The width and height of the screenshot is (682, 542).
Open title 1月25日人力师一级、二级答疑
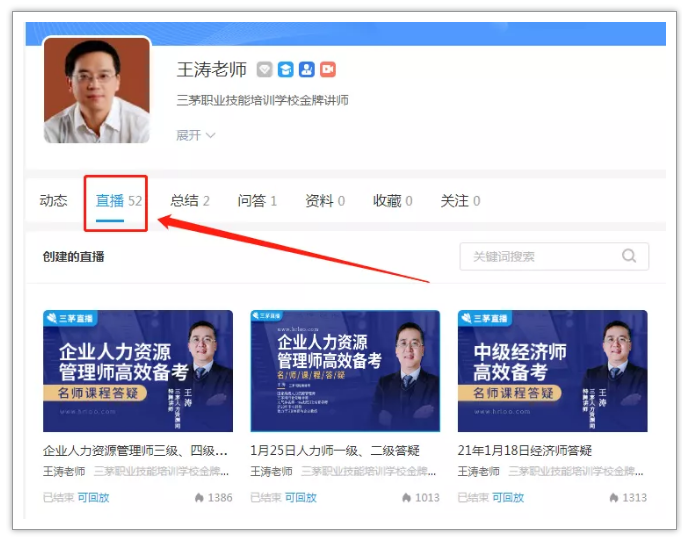click(x=335, y=451)
